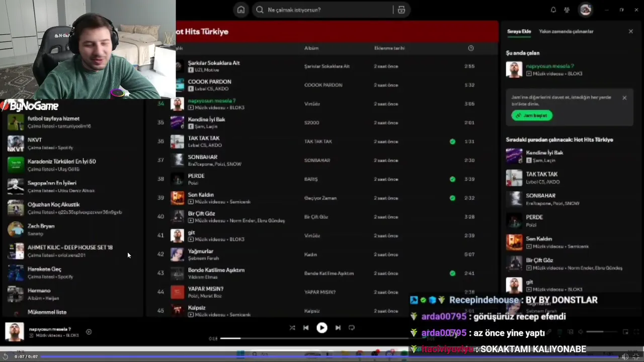644x362 pixels.
Task: Open the friend activity icon
Action: 567,10
